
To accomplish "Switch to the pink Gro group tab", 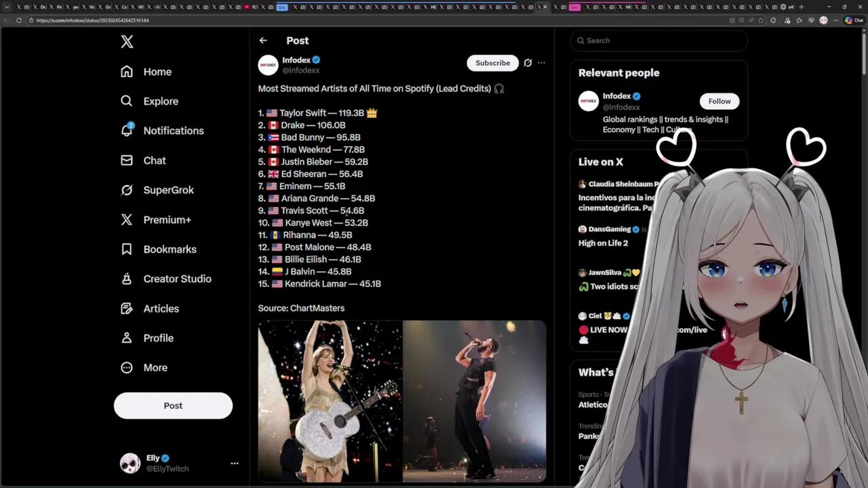I will point(574,7).
